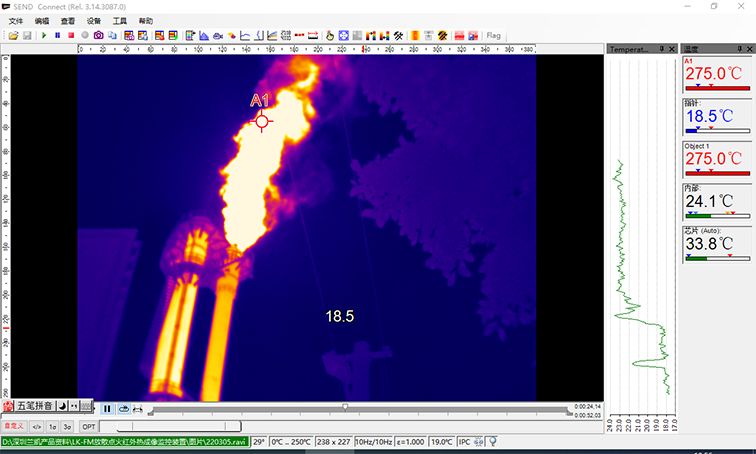The image size is (756, 454).
Task: Click the save disk icon
Action: point(27,36)
